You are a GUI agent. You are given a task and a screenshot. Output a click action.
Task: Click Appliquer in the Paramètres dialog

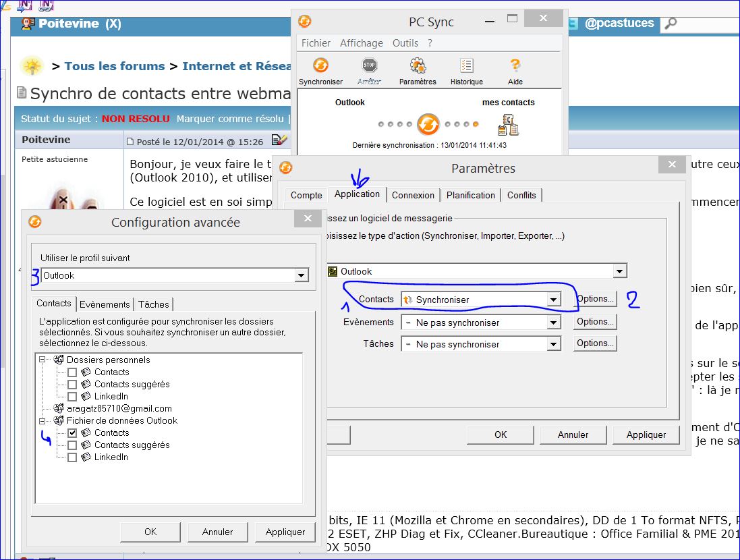pos(646,435)
